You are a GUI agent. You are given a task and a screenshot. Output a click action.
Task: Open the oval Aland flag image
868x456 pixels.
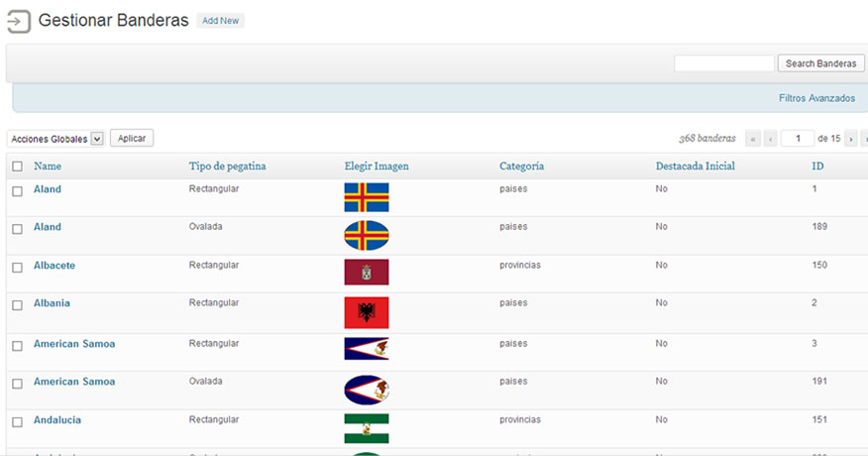[367, 236]
